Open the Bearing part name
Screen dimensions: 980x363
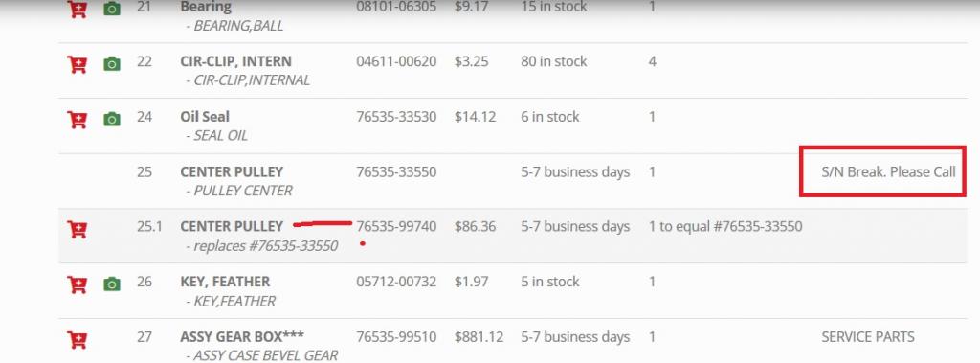206,7
